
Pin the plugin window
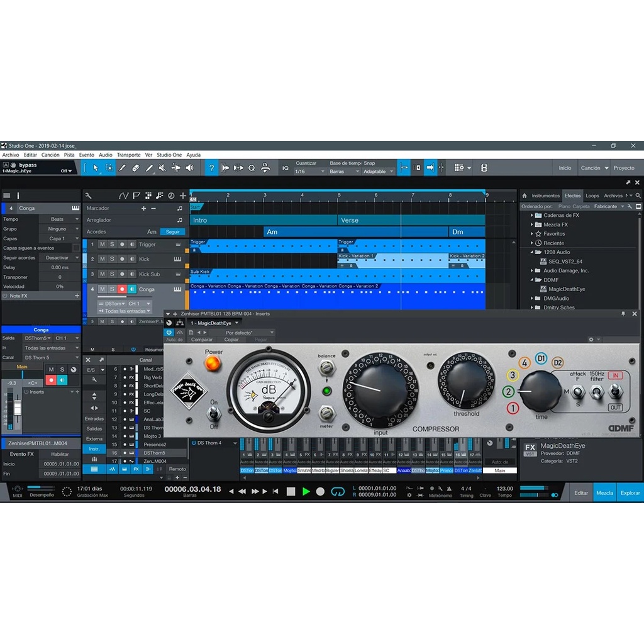click(x=623, y=314)
